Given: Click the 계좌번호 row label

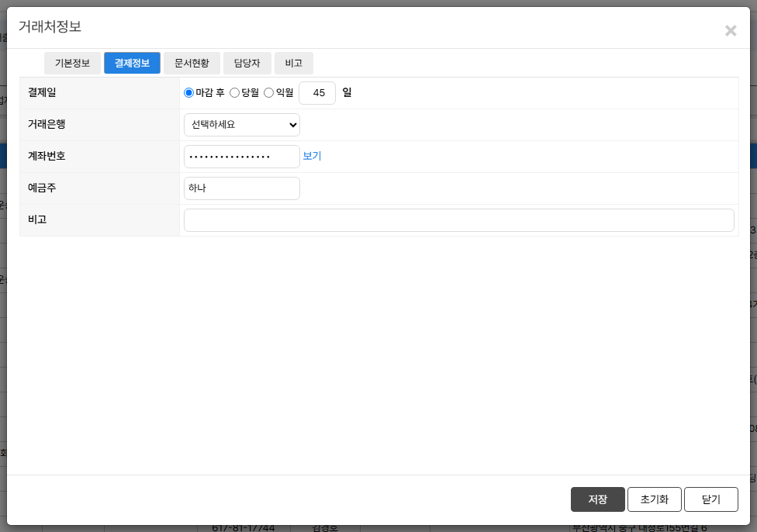Looking at the screenshot, I should point(47,156).
